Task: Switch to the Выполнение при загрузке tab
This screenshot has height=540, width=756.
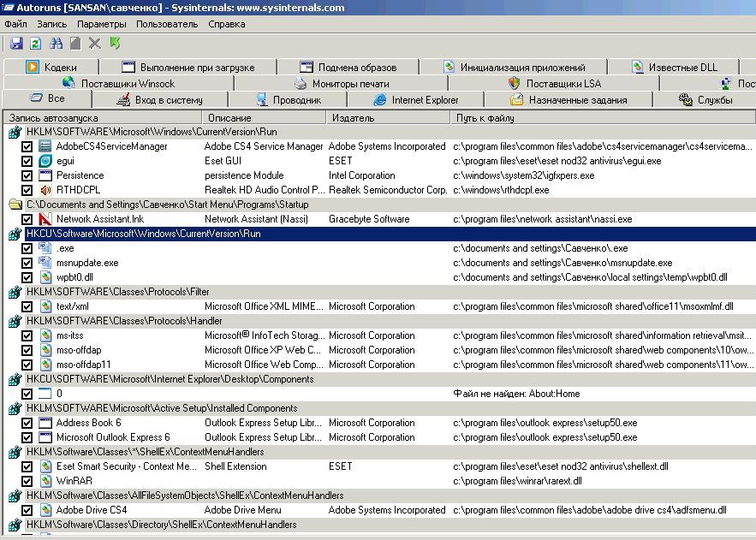Action: (188, 67)
